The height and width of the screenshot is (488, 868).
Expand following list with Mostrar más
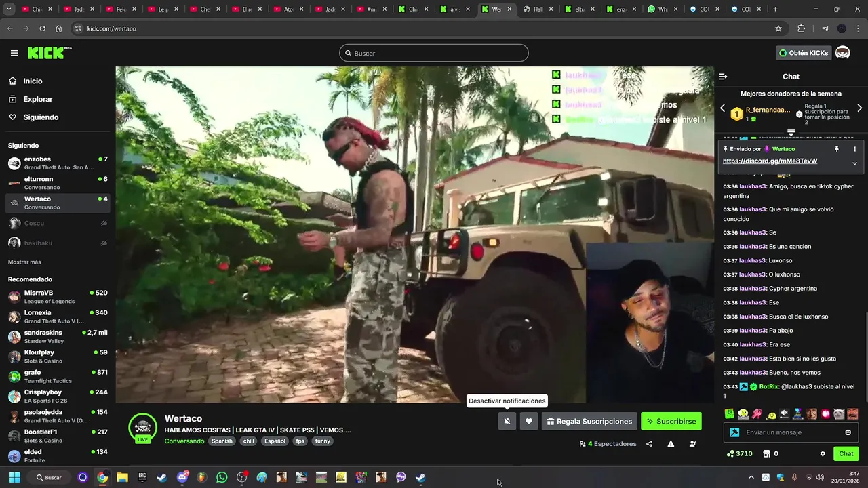[24, 262]
